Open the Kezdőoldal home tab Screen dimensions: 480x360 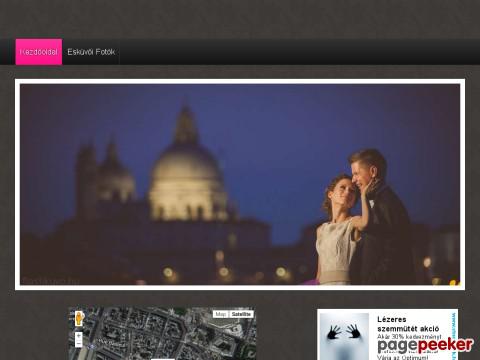tap(39, 52)
